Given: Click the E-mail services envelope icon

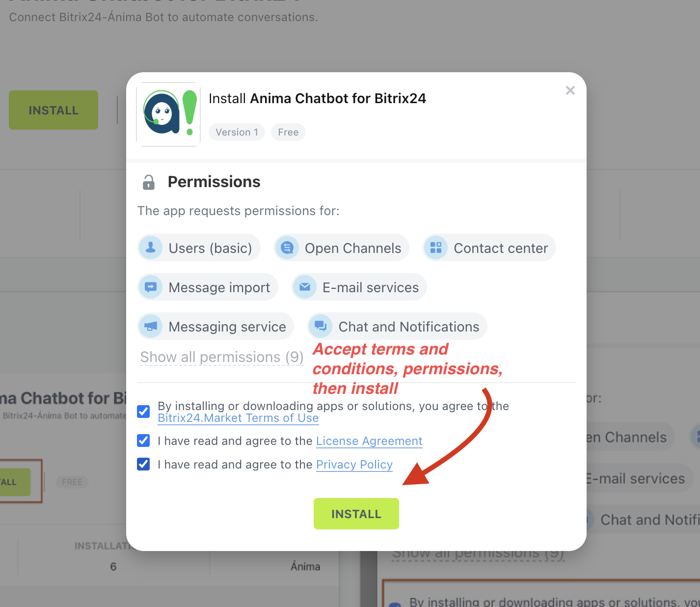Looking at the screenshot, I should point(305,287).
